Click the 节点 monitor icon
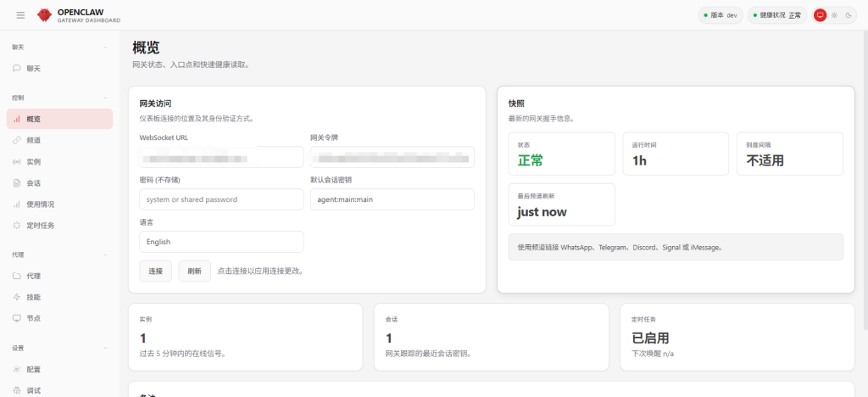This screenshot has width=868, height=397. click(x=17, y=318)
